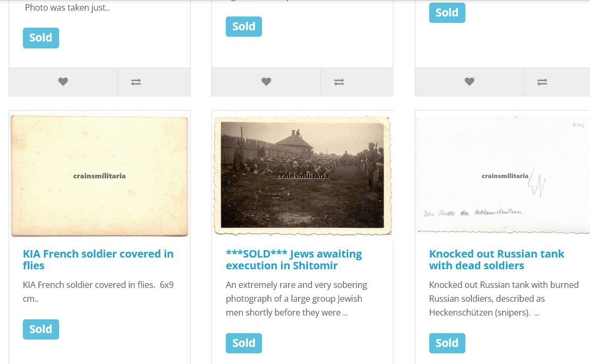Open the 'Jews awaiting execution in Shitomir' title link
The image size is (590, 364).
293,260
